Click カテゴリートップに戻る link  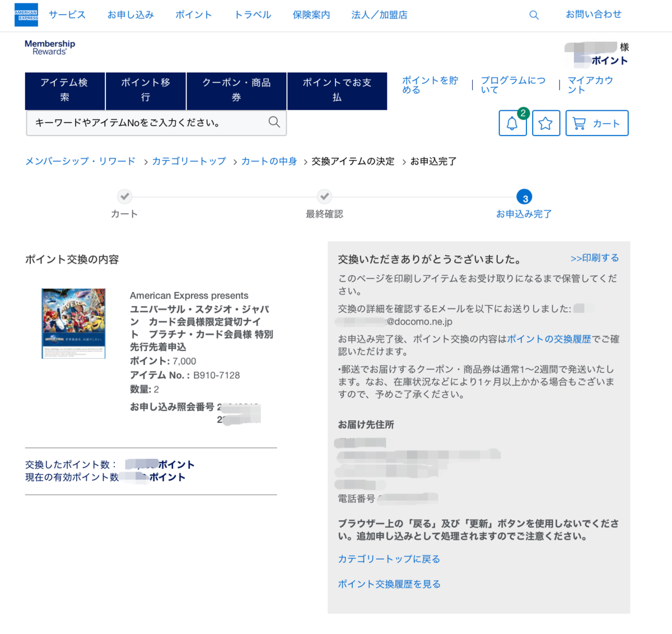tap(389, 559)
